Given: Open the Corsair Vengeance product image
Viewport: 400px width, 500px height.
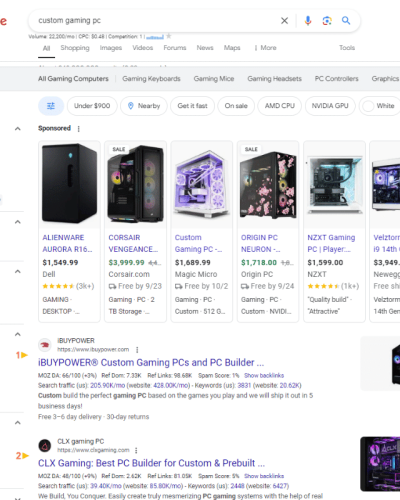Looking at the screenshot, I should pyautogui.click(x=135, y=184).
